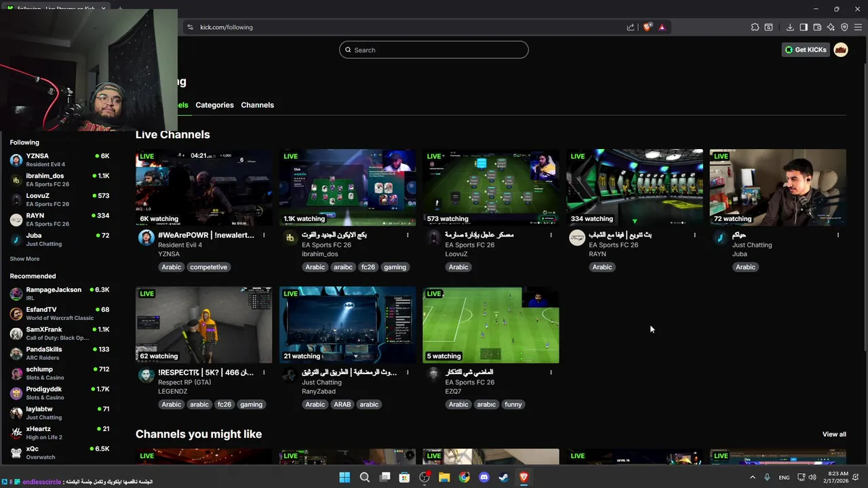Switch to the Categories tab
The image size is (868, 488).
tap(214, 105)
